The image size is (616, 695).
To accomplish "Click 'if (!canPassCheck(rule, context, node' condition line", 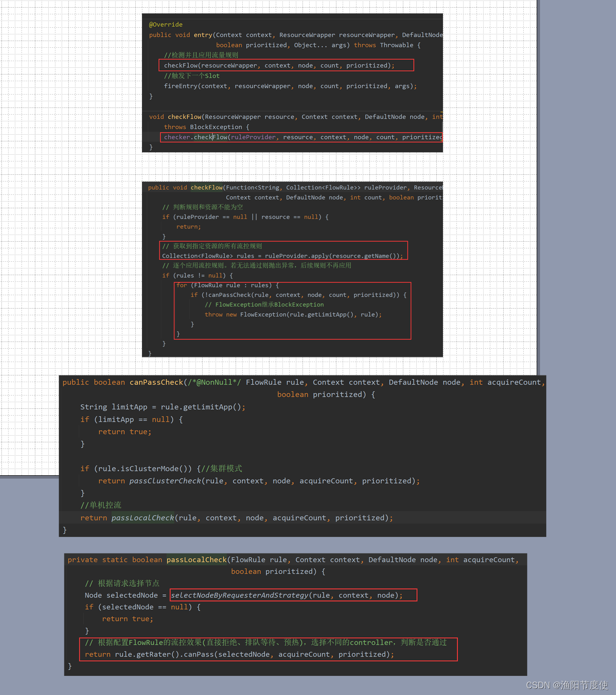I will pyautogui.click(x=299, y=295).
